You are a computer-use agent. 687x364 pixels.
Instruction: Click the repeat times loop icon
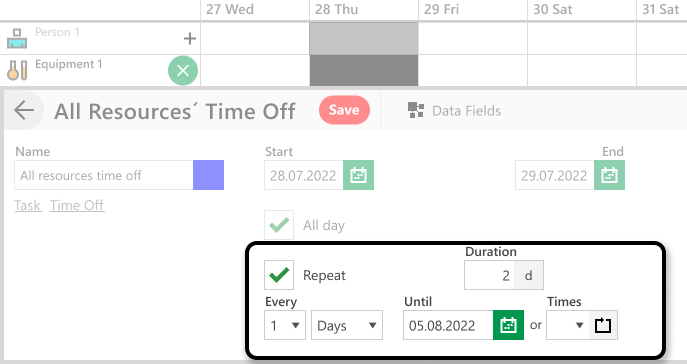[x=603, y=325]
